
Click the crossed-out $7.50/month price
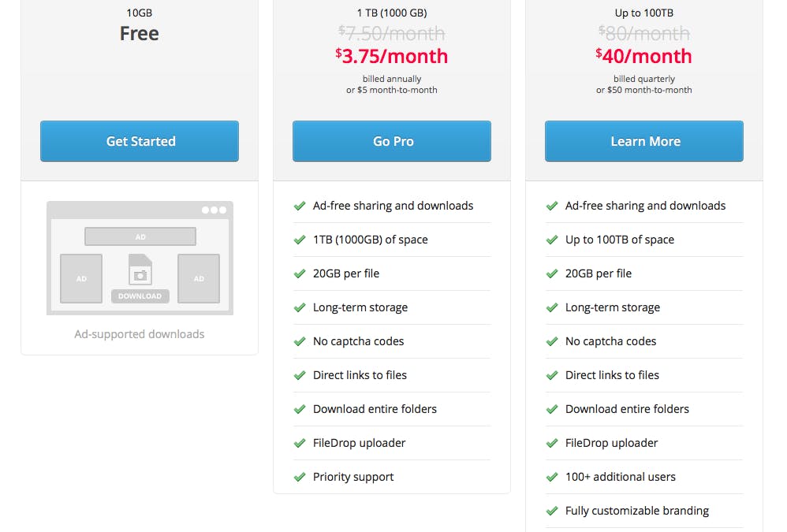(x=392, y=33)
